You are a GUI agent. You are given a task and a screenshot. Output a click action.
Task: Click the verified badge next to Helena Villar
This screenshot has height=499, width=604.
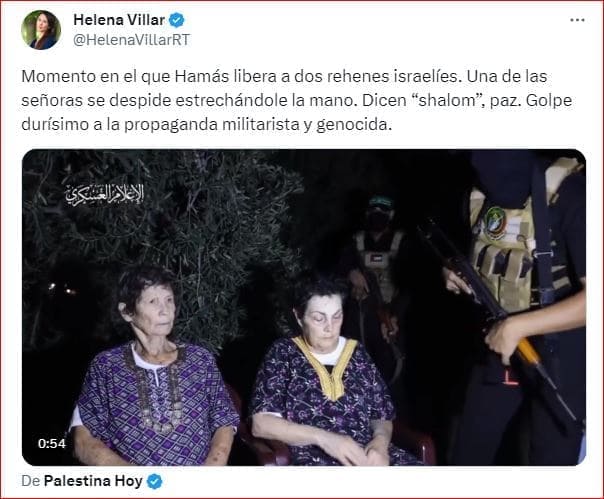tap(177, 20)
